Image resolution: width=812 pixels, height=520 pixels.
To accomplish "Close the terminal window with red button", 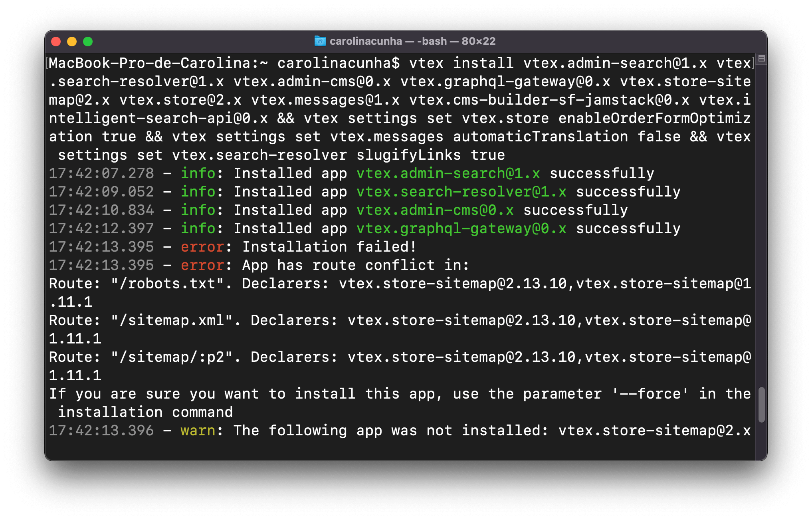I will [x=56, y=42].
